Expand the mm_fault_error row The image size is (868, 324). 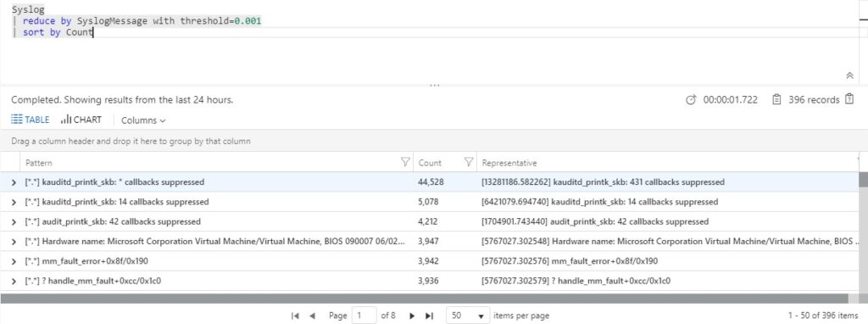(x=14, y=261)
